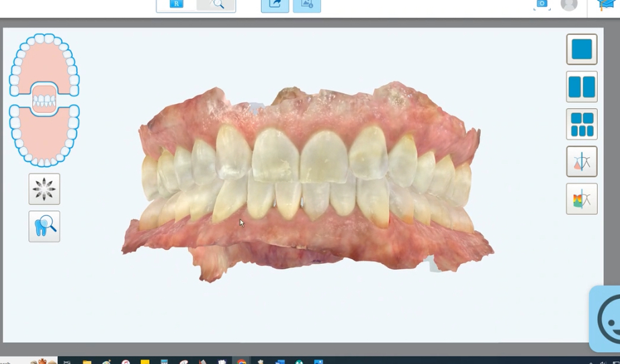
Task: Click the screenshot camera icon at top right
Action: (x=541, y=4)
